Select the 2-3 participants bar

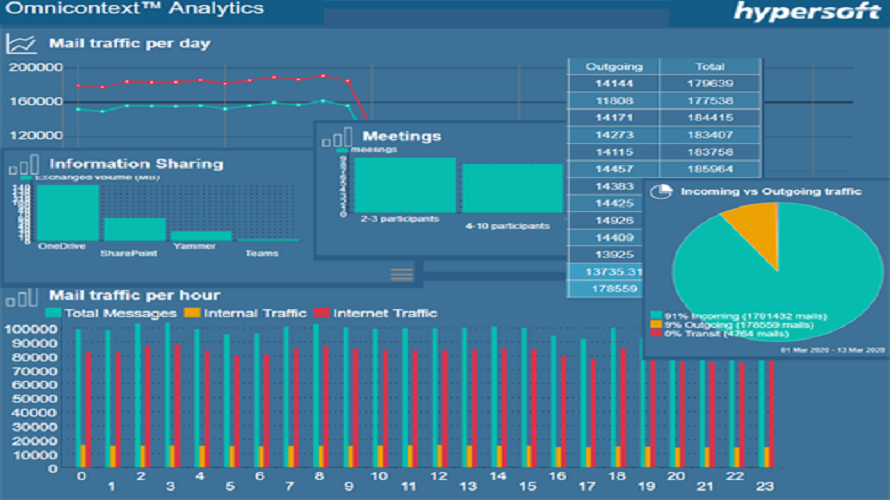pos(405,185)
